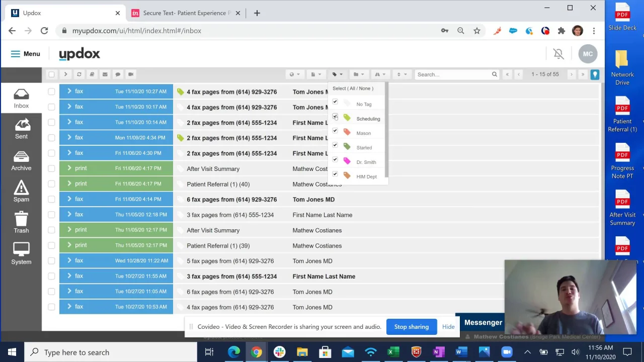
Task: Switch to the Secure Text browser tab
Action: 186,13
